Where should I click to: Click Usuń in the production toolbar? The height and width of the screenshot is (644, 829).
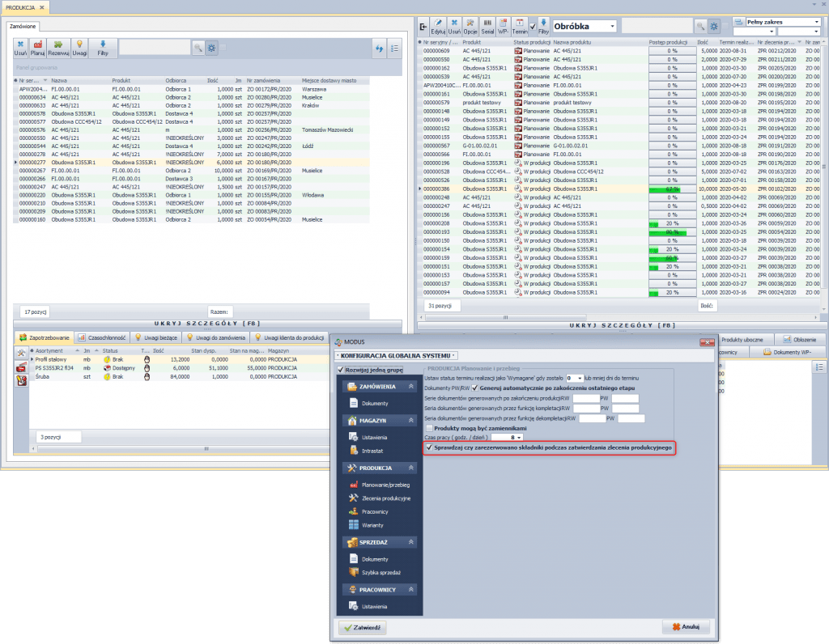coord(454,27)
